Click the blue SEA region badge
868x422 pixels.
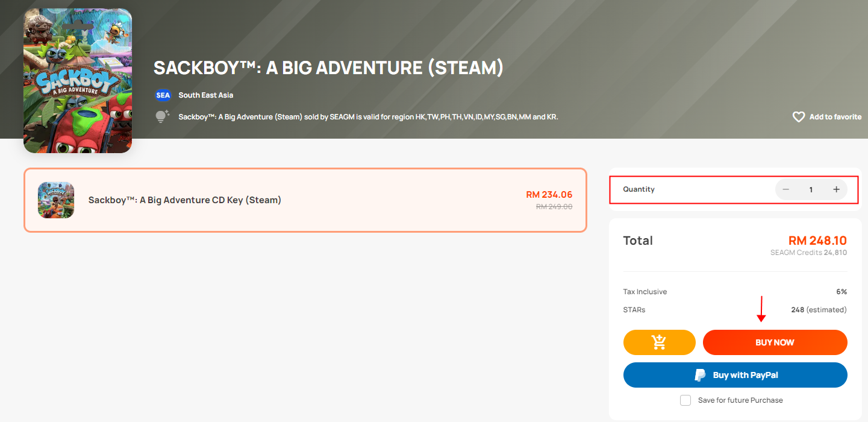click(163, 95)
